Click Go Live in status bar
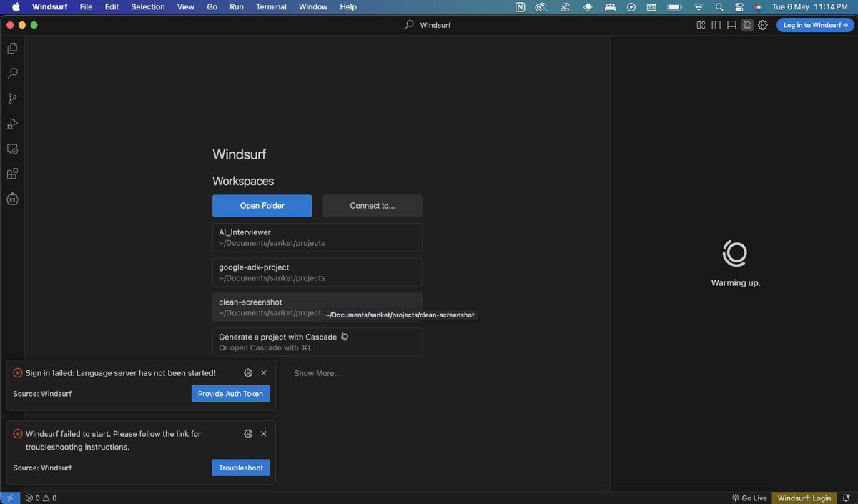This screenshot has width=858, height=504. pos(749,498)
